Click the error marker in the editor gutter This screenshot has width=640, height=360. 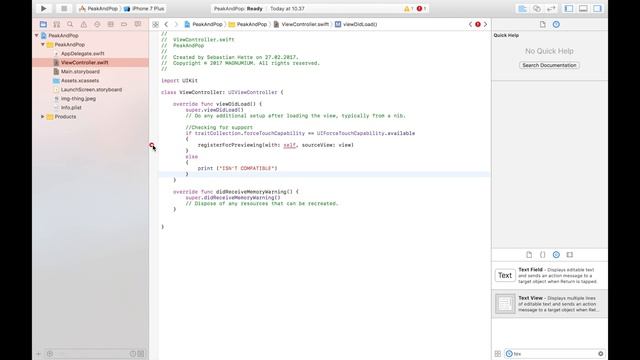click(x=152, y=145)
